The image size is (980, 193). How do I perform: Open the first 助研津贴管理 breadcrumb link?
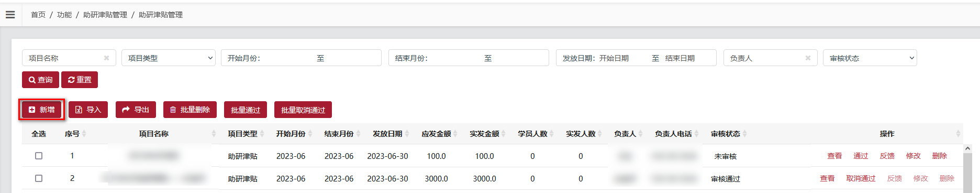(105, 15)
